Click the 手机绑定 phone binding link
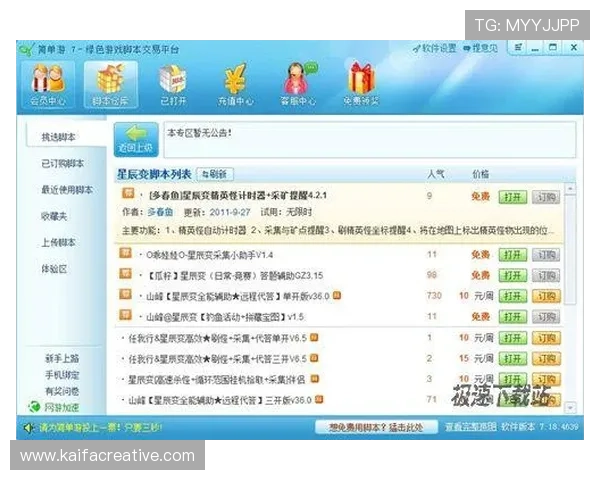600x480 pixels. [62, 375]
